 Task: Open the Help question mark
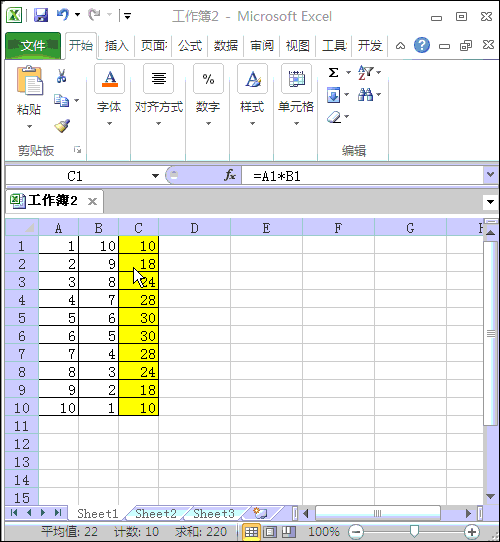(x=422, y=45)
